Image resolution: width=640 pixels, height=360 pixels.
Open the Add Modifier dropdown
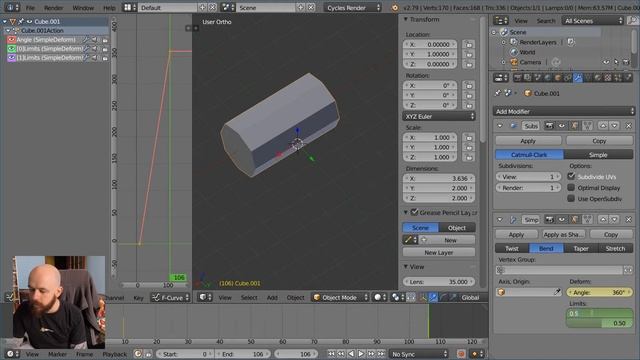(x=564, y=111)
